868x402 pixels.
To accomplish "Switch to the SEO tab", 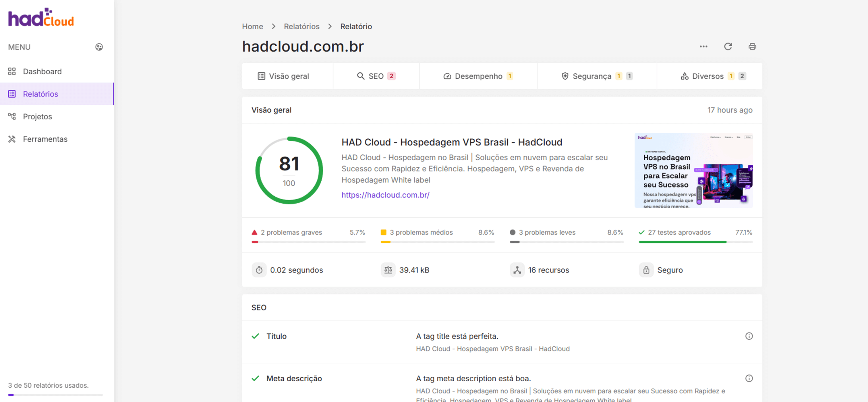I will pos(376,76).
